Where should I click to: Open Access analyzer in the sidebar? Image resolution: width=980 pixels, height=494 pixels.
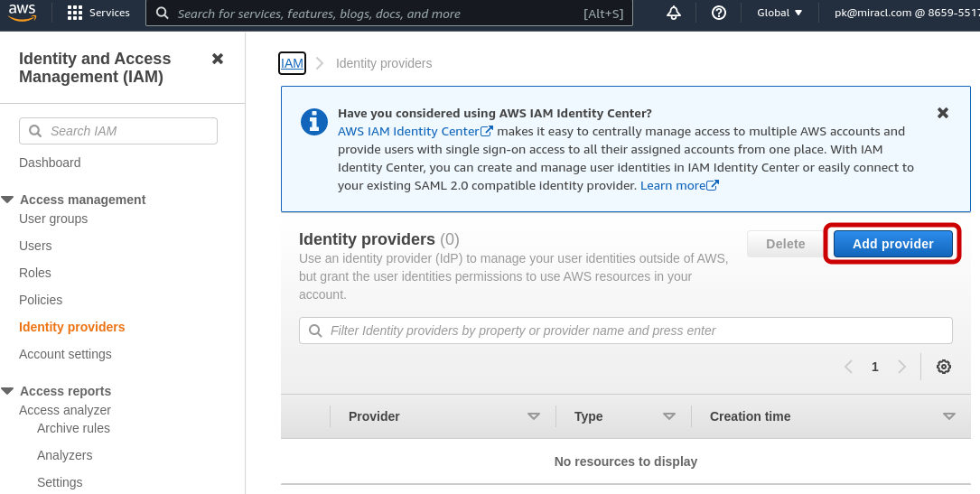[65, 410]
